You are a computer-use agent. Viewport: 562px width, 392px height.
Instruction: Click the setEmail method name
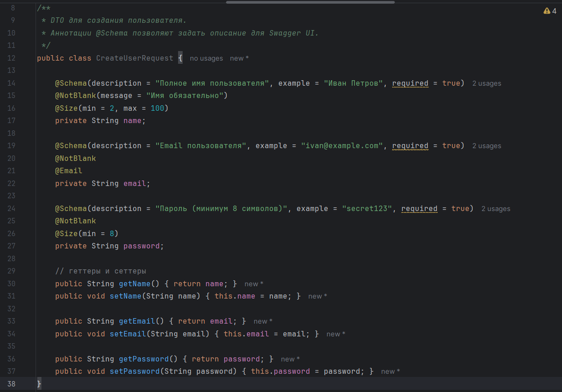click(x=128, y=334)
